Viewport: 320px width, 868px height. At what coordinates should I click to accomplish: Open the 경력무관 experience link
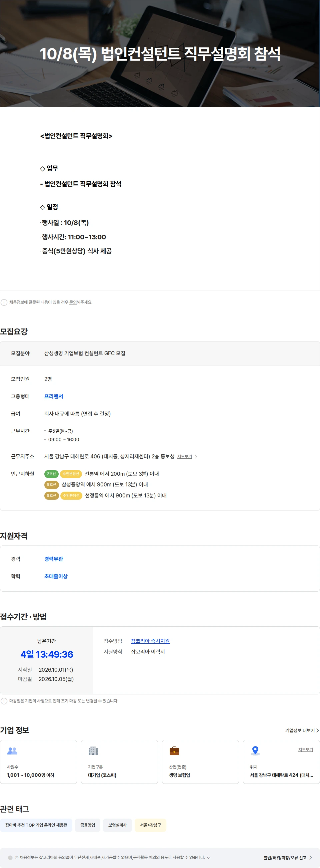tap(54, 559)
